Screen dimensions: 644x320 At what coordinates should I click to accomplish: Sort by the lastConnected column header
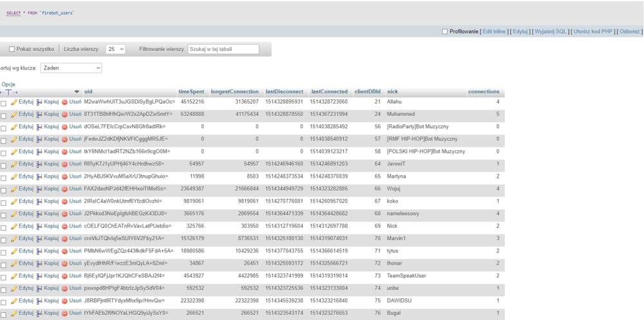pos(329,91)
